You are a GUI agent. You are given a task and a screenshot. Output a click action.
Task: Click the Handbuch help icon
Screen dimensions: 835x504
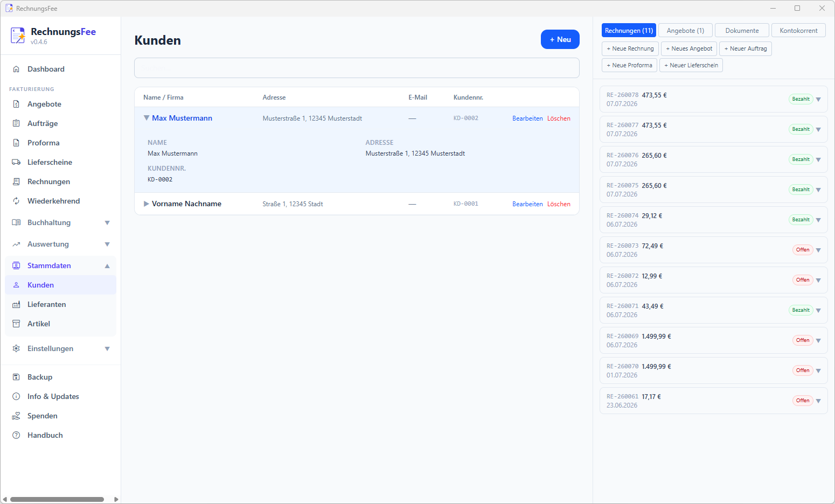(16, 435)
